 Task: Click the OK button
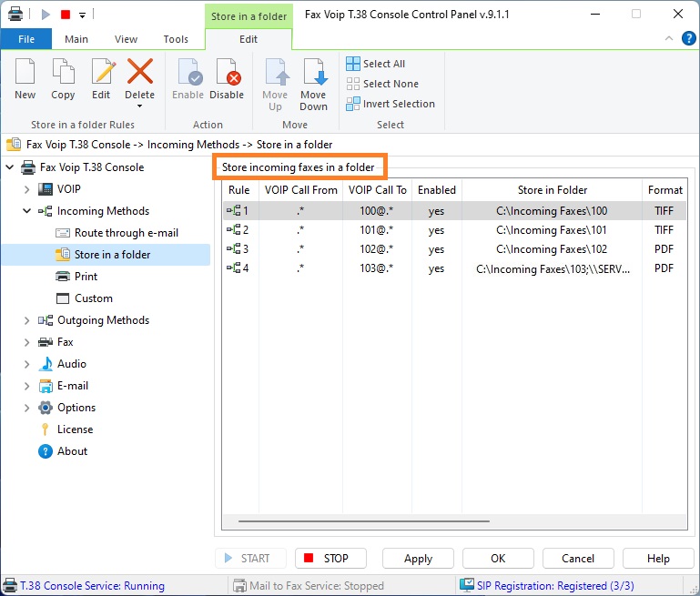(x=498, y=559)
